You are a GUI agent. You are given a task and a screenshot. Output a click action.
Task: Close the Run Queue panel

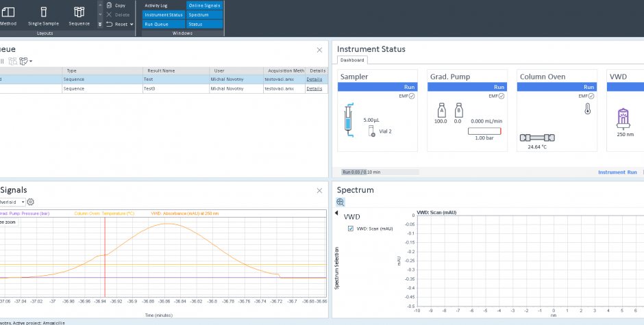319,50
